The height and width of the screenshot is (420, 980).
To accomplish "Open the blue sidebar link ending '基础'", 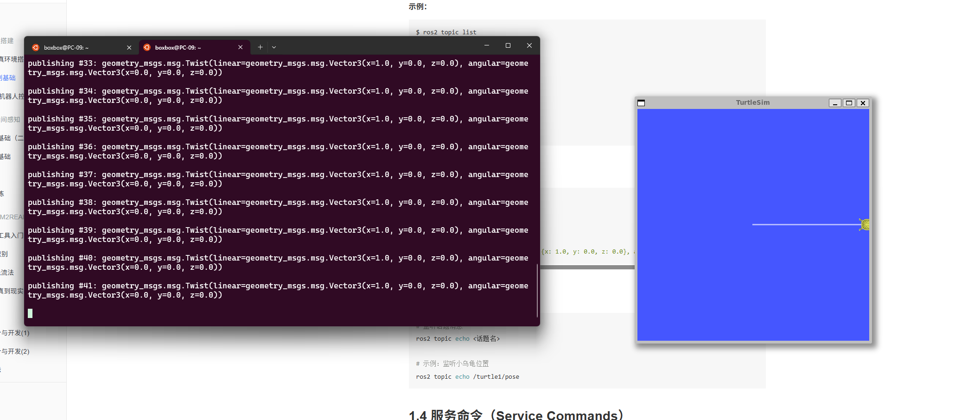I will [x=8, y=78].
